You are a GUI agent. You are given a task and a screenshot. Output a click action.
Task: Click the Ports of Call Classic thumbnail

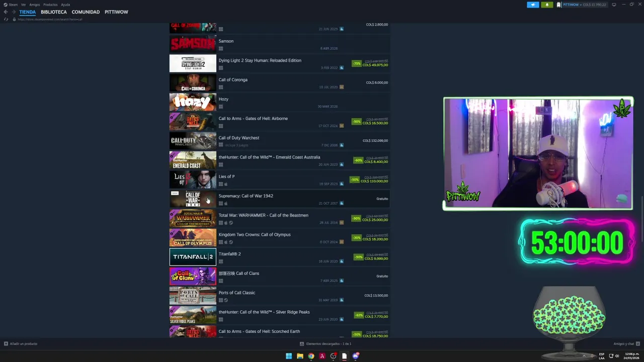point(193,296)
